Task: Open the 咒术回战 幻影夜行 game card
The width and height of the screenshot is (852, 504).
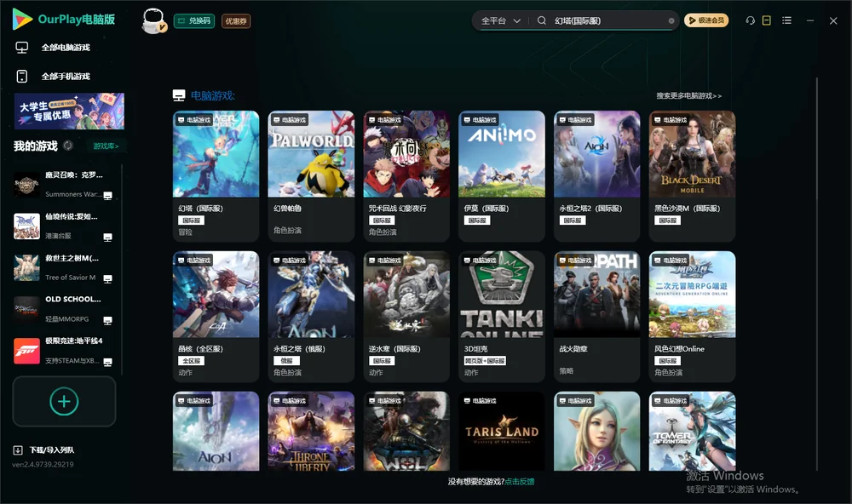Action: click(x=406, y=176)
